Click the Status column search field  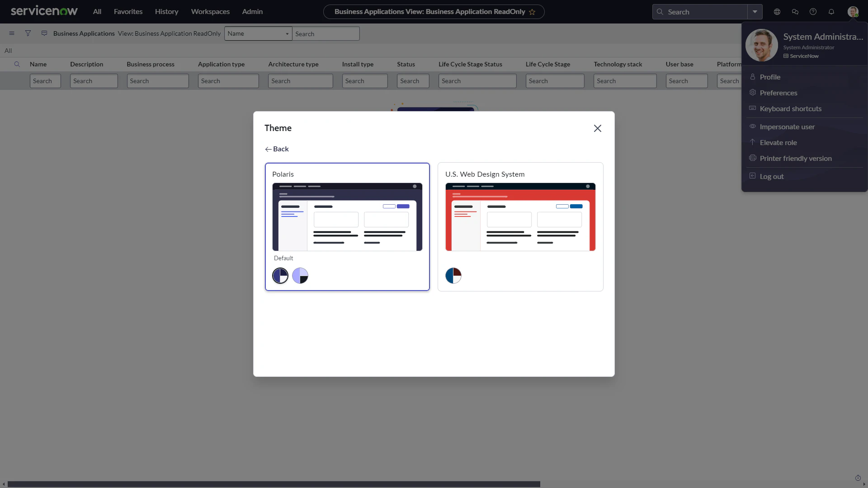pos(413,81)
